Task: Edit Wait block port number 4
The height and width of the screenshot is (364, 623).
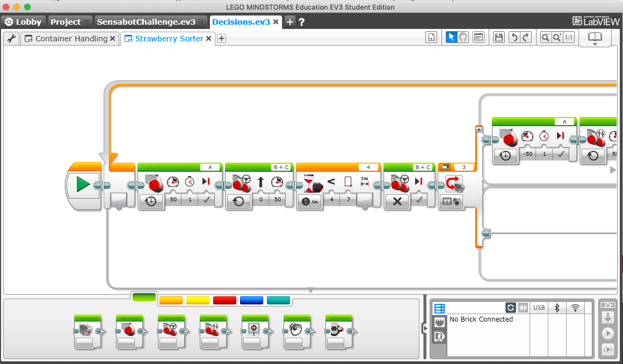Action: pos(368,168)
